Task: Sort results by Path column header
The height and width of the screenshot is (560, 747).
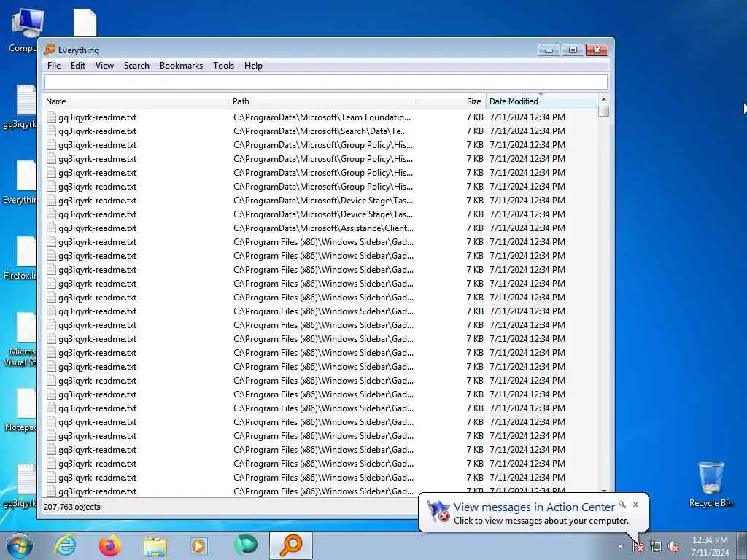Action: pos(323,101)
